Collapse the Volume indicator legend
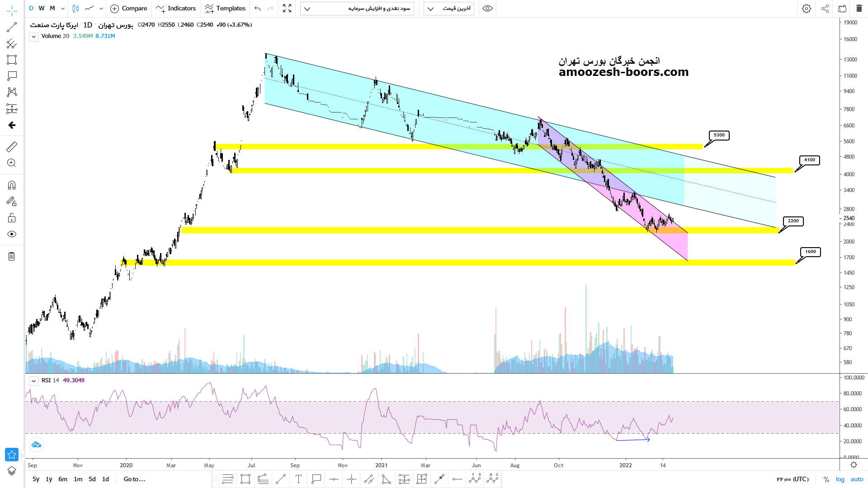The width and height of the screenshot is (868, 488). coord(34,37)
